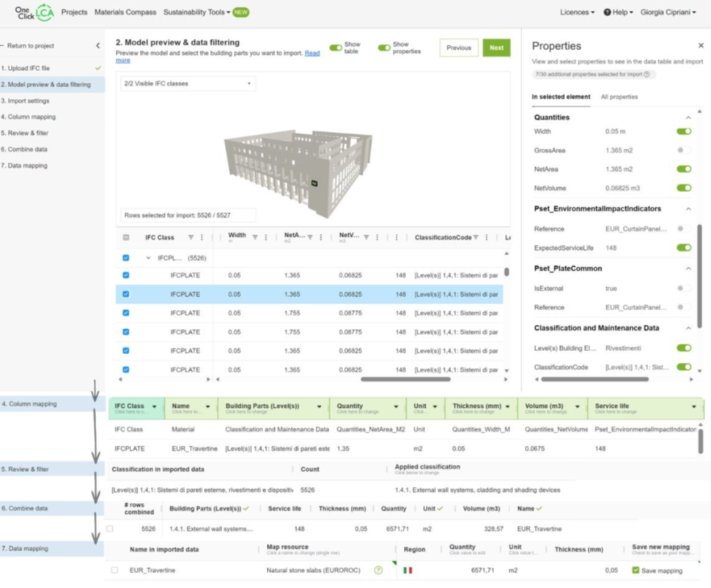This screenshot has width=711, height=588.
Task: Uncheck the Save mapping checkbox
Action: pyautogui.click(x=636, y=570)
